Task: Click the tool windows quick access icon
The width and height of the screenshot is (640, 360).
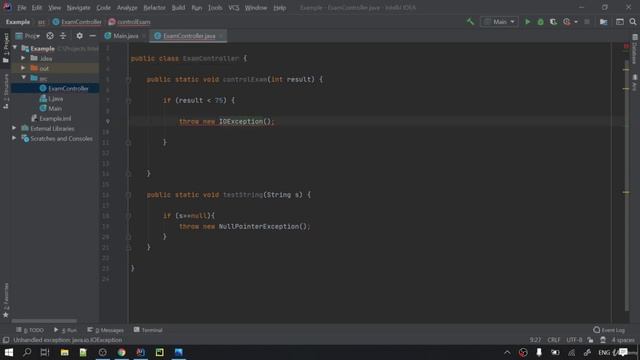Action: pyautogui.click(x=6, y=340)
